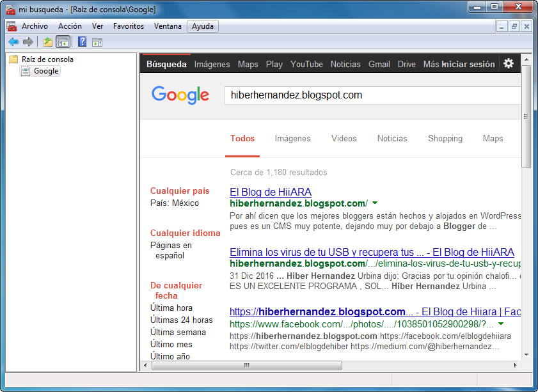Click the Back arrow toolbar icon
538x392 pixels.
point(13,42)
